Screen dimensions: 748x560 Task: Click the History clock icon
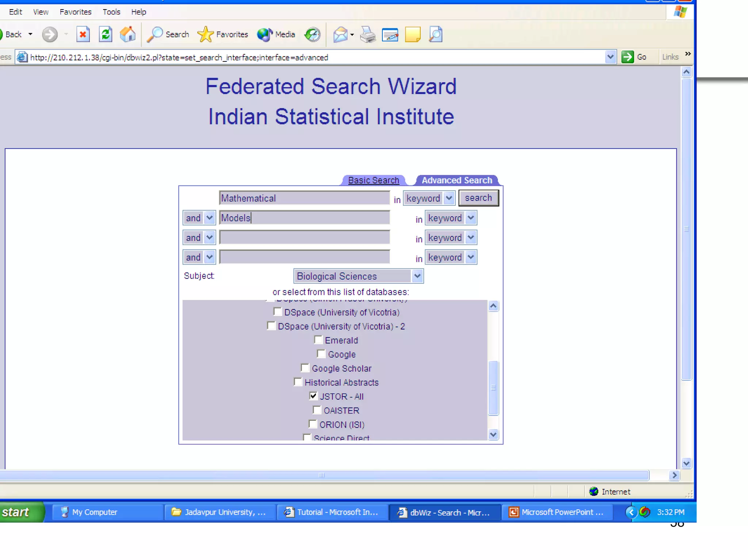313,35
